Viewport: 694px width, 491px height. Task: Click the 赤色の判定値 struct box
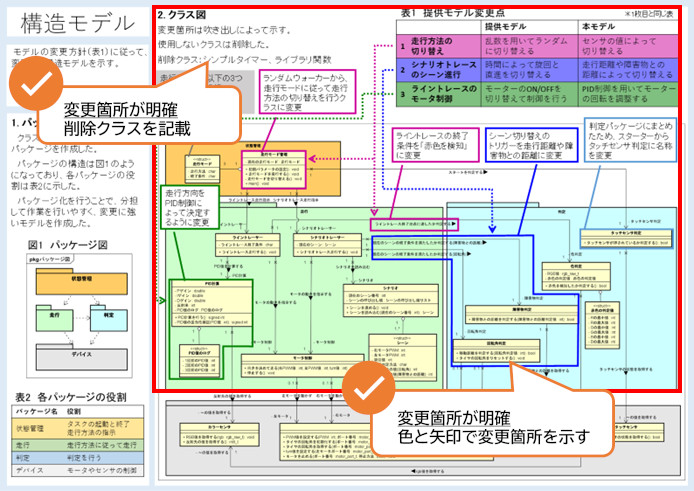602,325
